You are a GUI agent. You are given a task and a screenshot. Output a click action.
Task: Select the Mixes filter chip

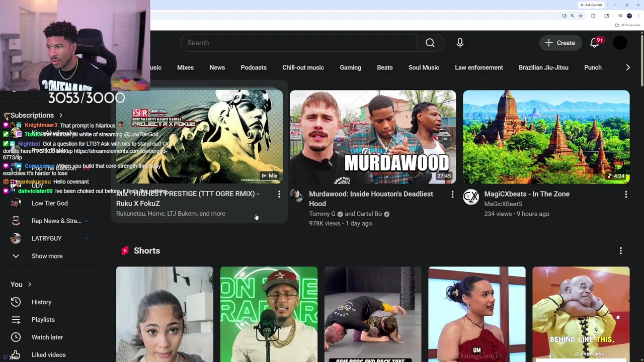(x=185, y=67)
